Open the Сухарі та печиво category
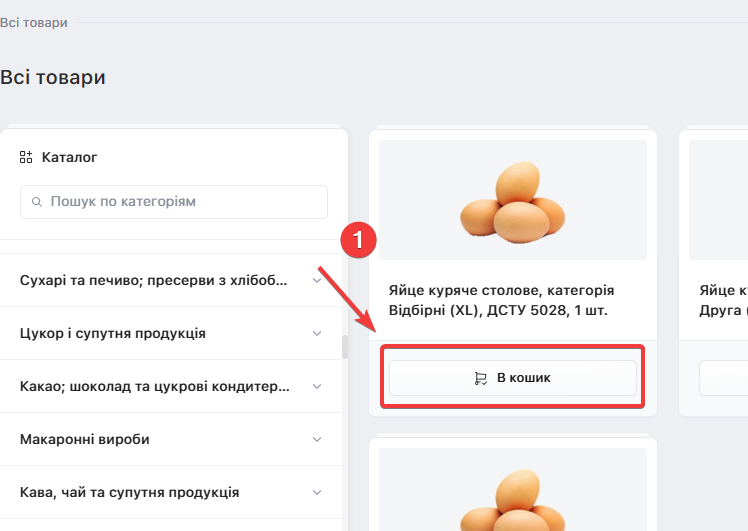 coord(154,280)
